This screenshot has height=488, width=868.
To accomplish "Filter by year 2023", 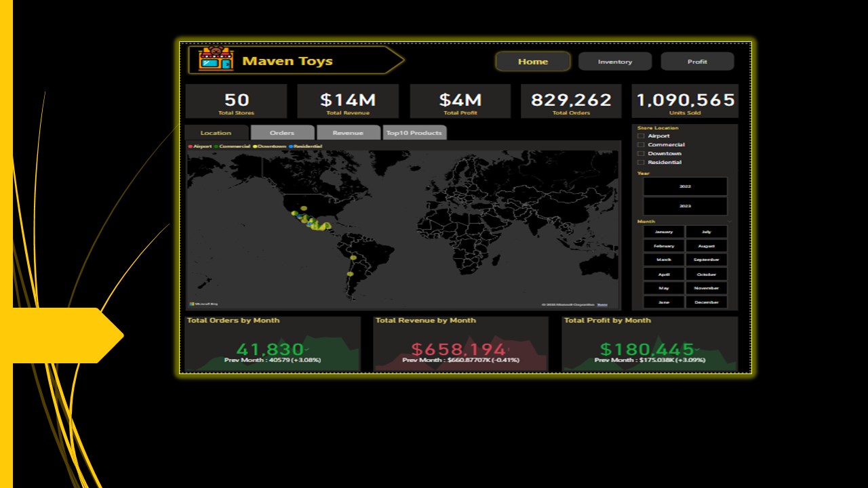I will pos(685,206).
